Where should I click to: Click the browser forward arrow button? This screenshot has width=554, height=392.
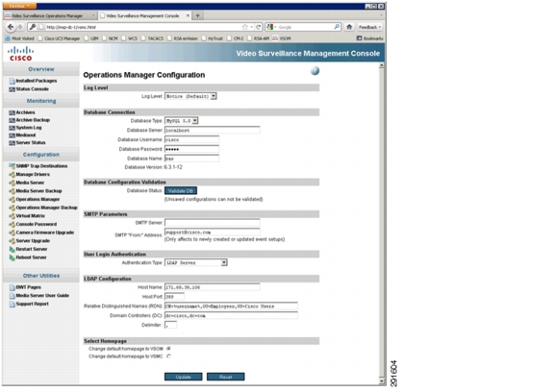(x=20, y=27)
